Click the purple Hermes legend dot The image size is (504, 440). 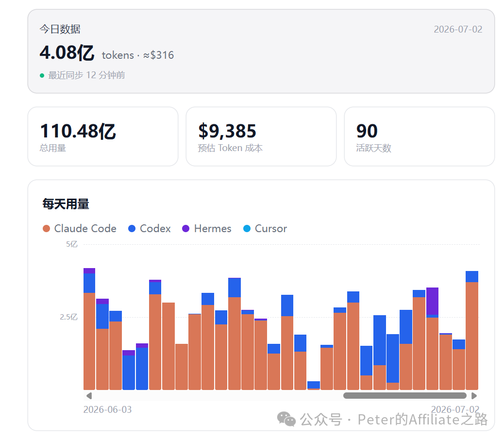186,229
